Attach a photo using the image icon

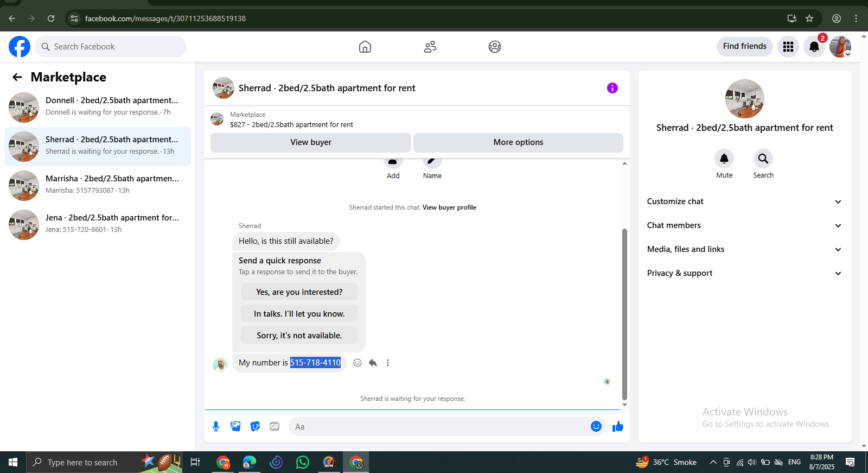coord(235,426)
